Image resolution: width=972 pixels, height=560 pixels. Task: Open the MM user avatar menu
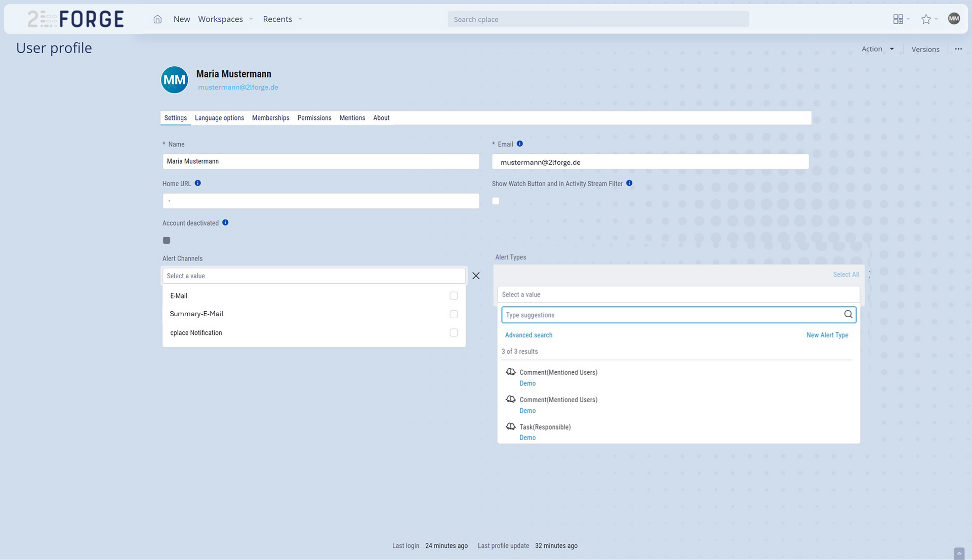point(954,19)
